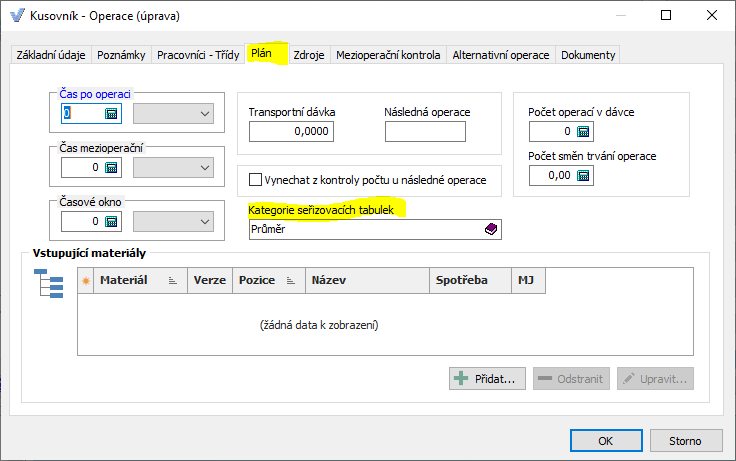This screenshot has width=736, height=461.
Task: Click the Transportní dávka input field
Action: [x=291, y=132]
